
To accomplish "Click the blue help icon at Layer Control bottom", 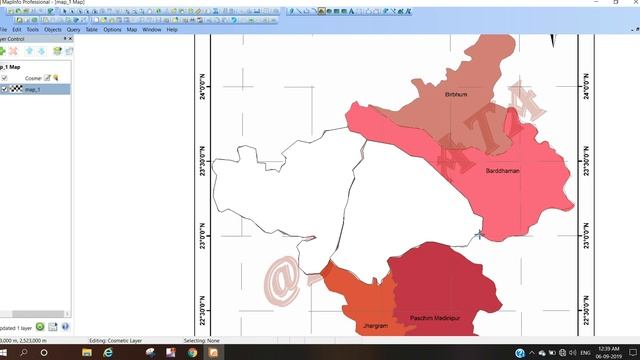I will [65, 327].
